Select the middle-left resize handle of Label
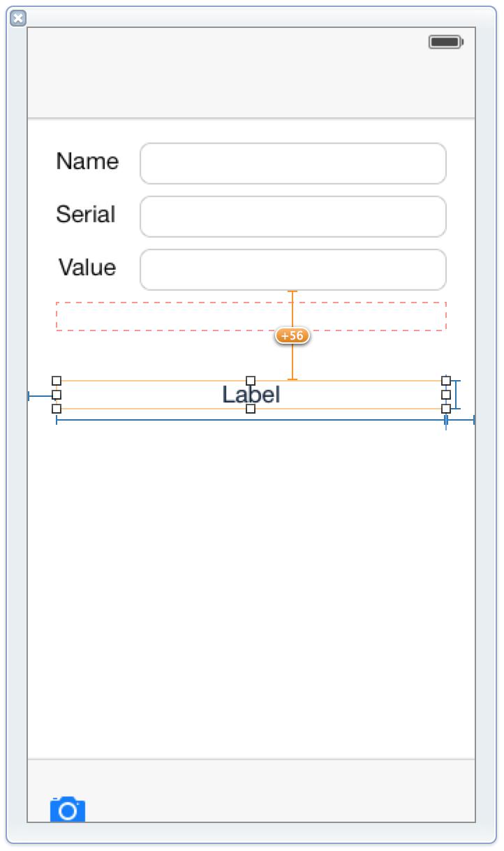Viewport: 504px width, 851px height. point(57,395)
